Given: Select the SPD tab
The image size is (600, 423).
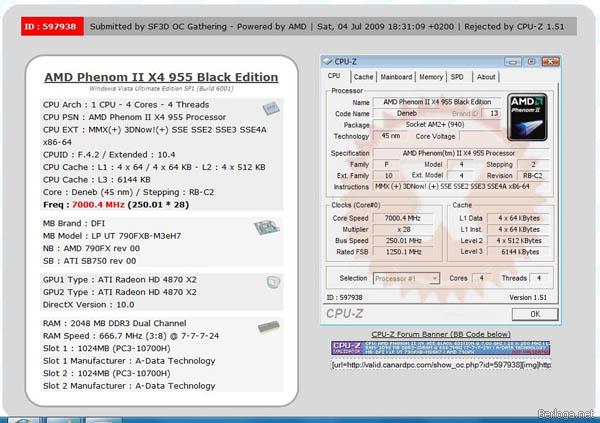Looking at the screenshot, I should click(x=457, y=77).
